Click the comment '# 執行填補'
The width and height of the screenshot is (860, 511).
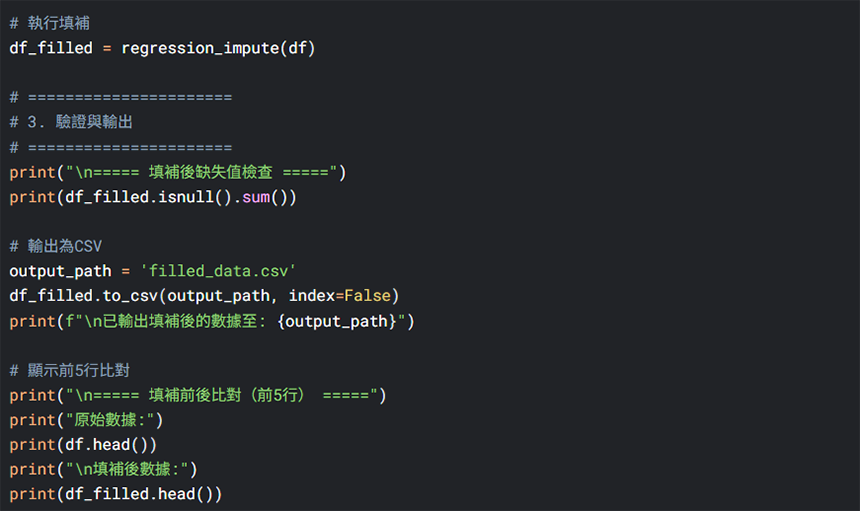49,23
